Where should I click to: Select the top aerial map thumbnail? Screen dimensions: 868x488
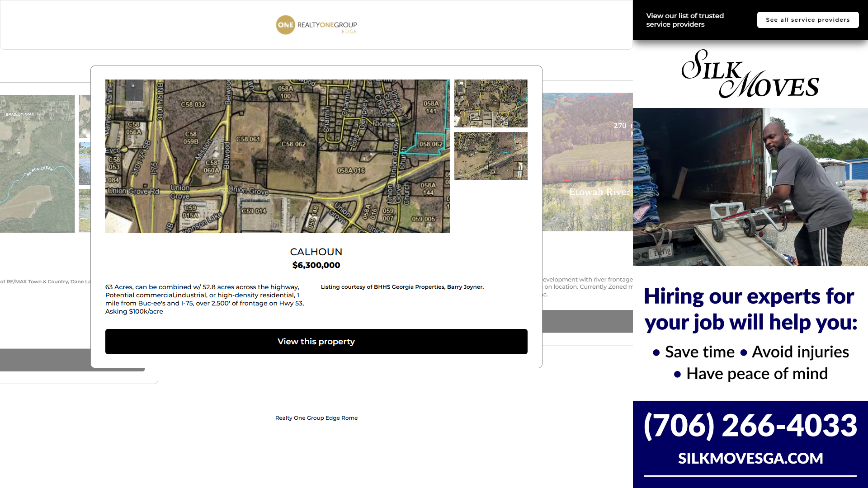[x=491, y=103]
